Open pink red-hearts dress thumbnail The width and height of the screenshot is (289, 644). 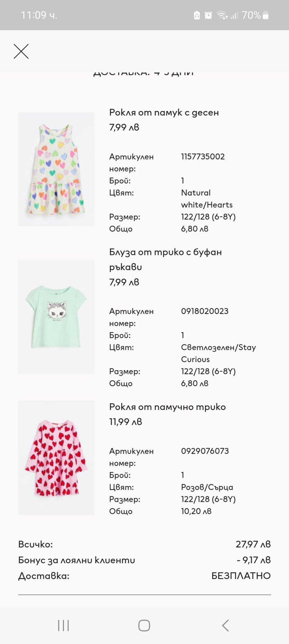pos(56,458)
